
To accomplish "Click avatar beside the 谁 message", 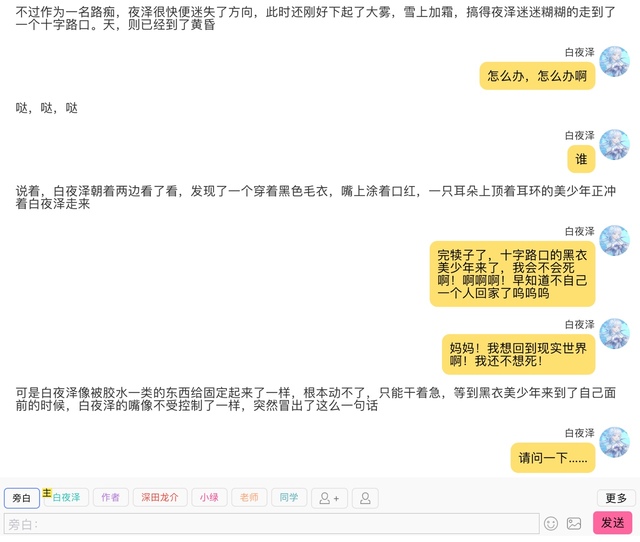I will (x=614, y=144).
